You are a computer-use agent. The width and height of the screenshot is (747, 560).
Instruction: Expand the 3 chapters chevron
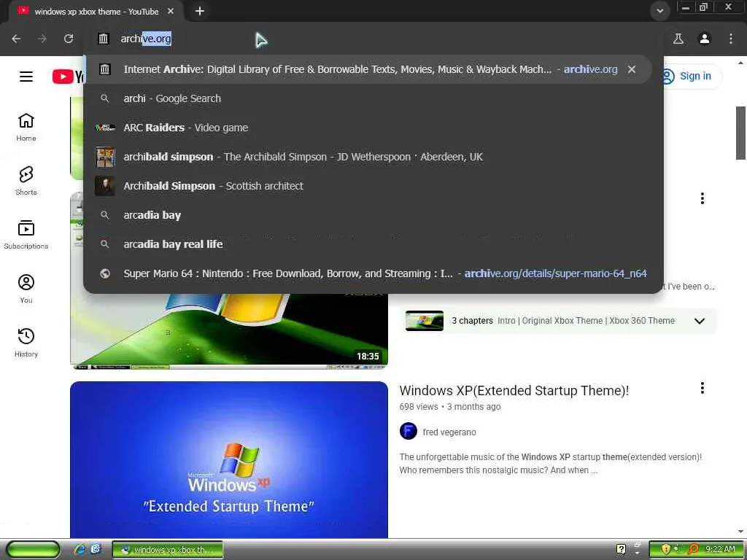pos(700,321)
